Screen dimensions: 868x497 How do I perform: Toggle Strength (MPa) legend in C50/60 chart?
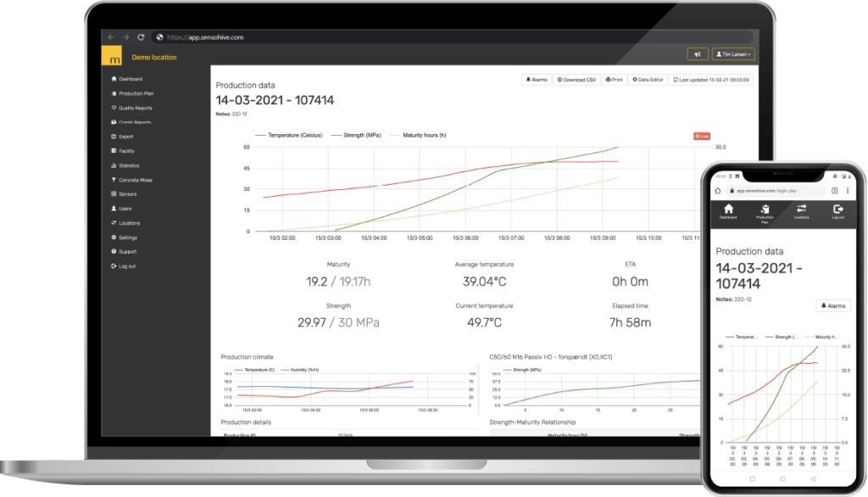[522, 370]
